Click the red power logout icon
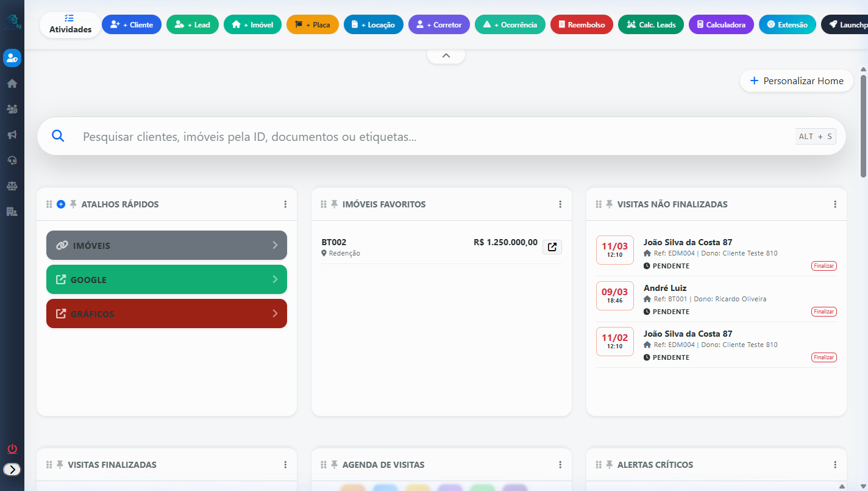 point(12,449)
